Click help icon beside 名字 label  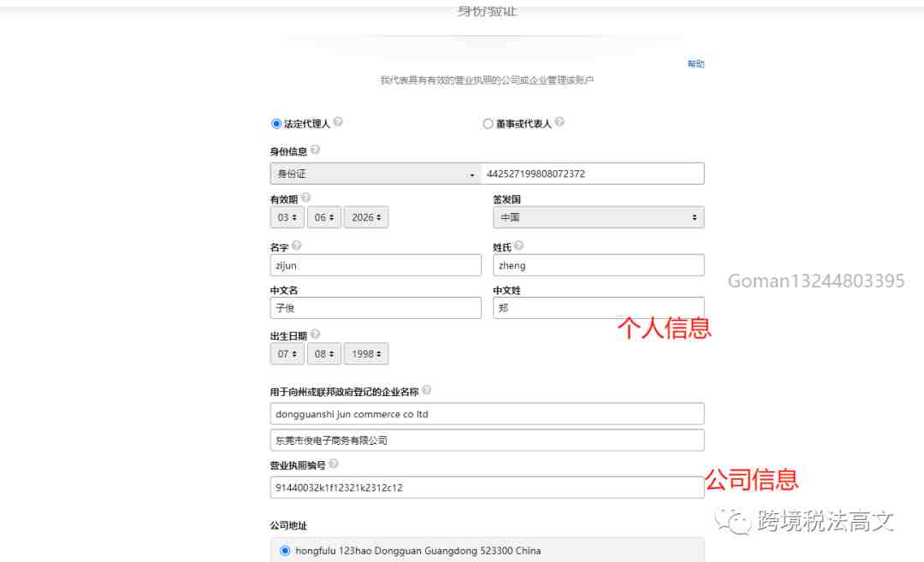coord(296,245)
